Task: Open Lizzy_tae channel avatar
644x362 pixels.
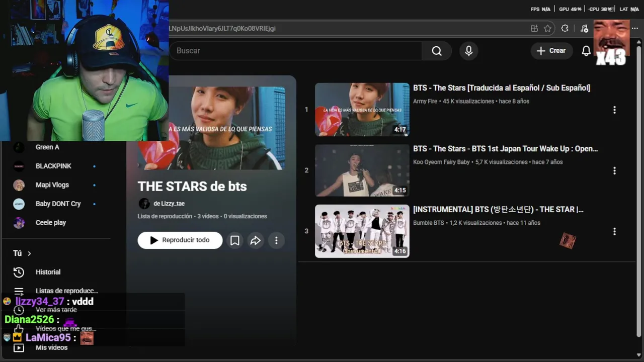Action: (144, 204)
